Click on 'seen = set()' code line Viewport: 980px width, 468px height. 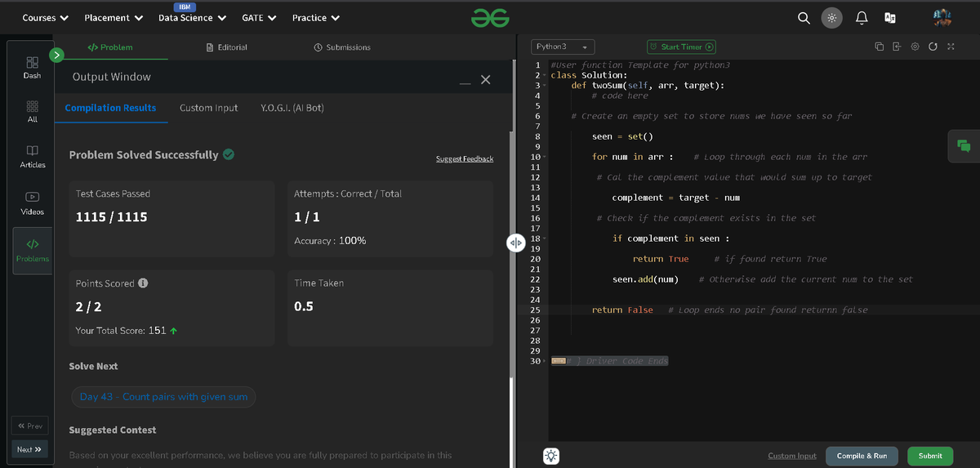pos(622,136)
